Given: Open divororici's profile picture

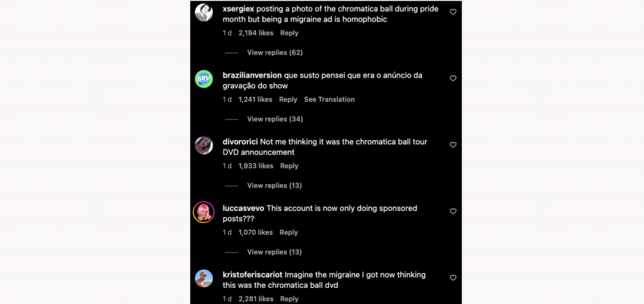Looking at the screenshot, I should 204,145.
